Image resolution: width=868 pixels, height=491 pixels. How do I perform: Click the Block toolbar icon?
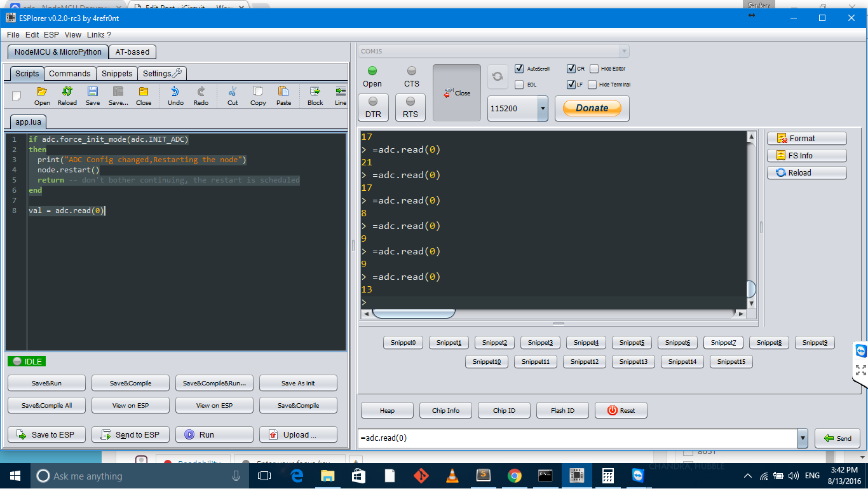point(315,96)
